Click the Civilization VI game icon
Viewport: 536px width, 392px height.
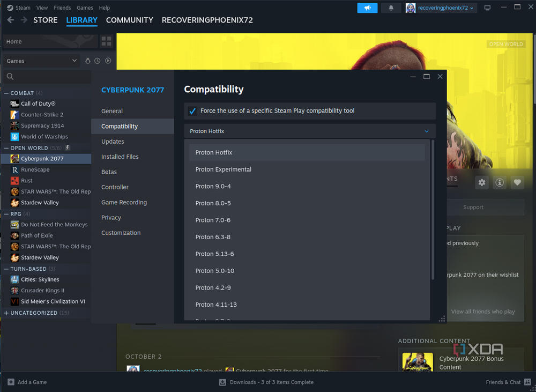coord(14,301)
